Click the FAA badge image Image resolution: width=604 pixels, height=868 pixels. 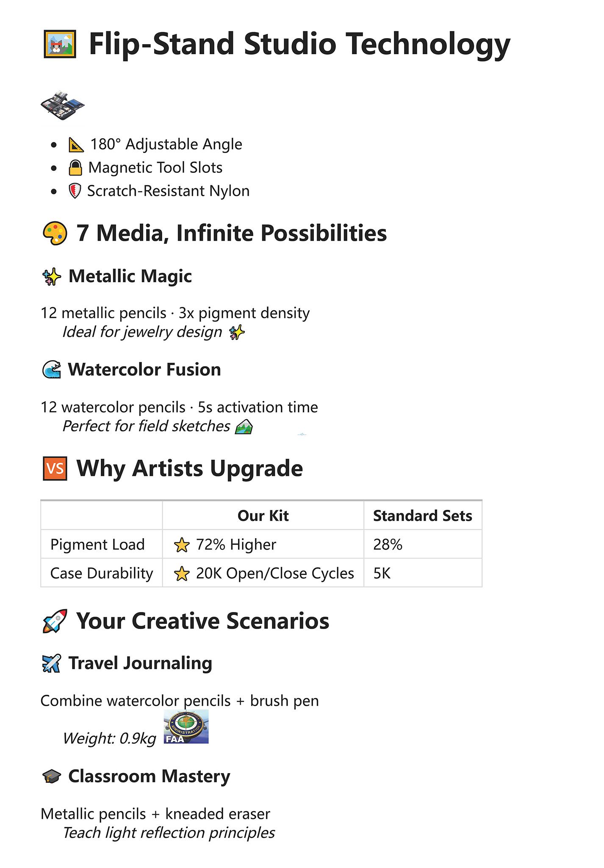pos(186,727)
